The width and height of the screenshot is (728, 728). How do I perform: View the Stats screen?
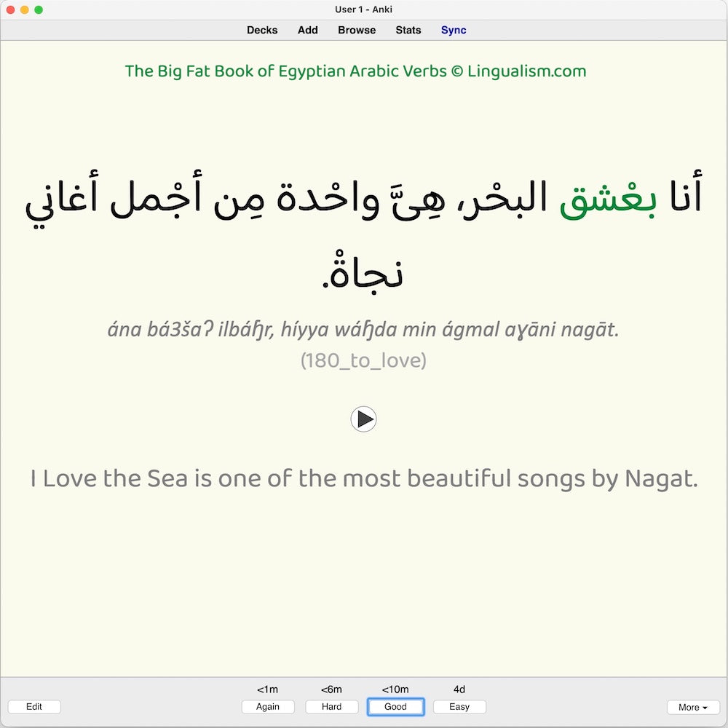click(408, 30)
